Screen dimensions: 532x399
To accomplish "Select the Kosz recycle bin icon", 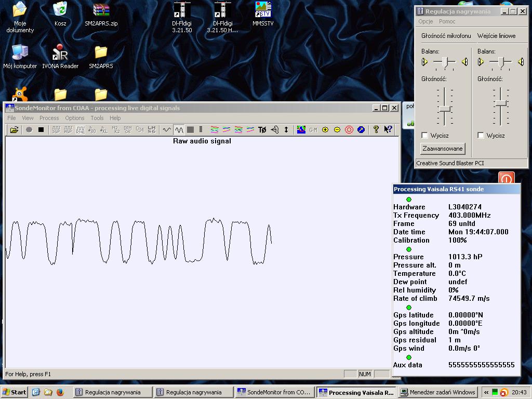I will 60,14.
